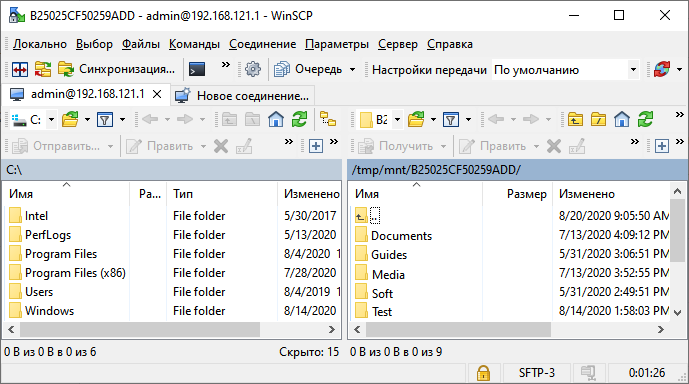Click the remote parent '..' entry
689x384 pixels.
click(x=375, y=216)
